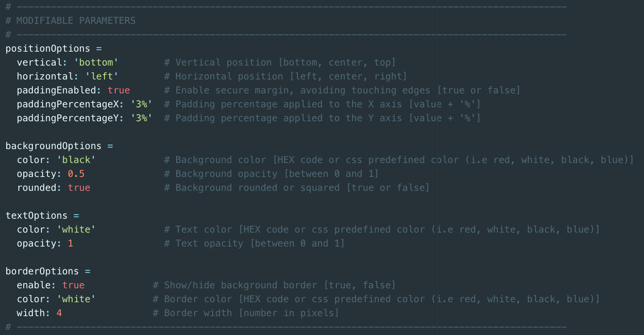644x335 pixels.
Task: Click the paddingPercentageX '3%' value
Action: [x=141, y=104]
